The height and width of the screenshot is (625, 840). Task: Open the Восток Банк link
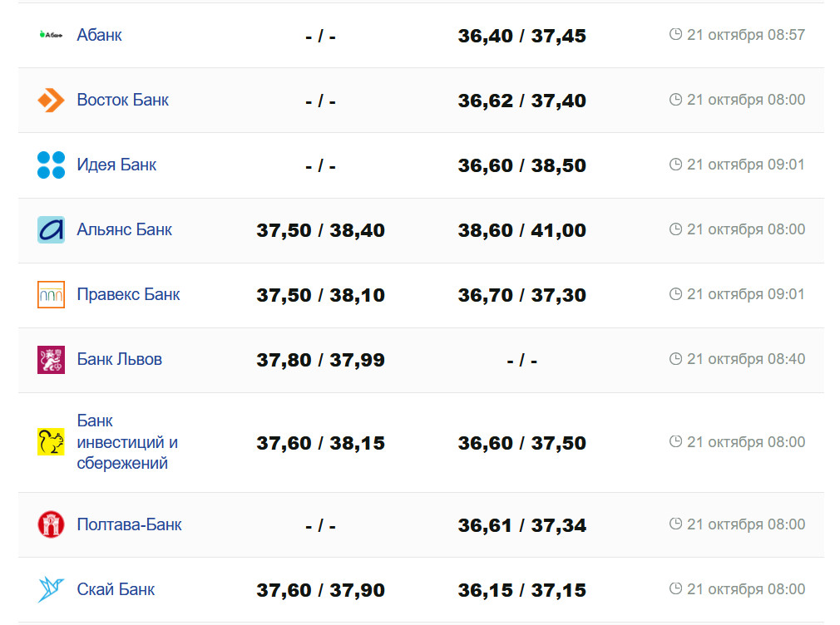coord(122,100)
